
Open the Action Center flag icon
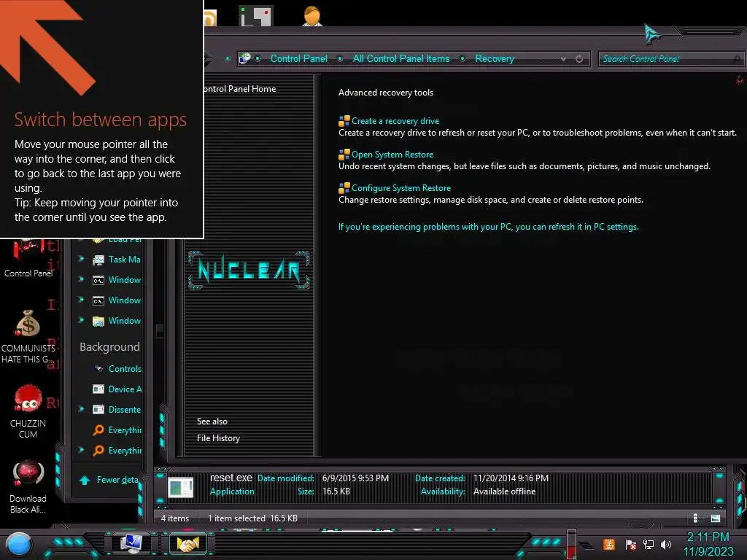(x=631, y=544)
